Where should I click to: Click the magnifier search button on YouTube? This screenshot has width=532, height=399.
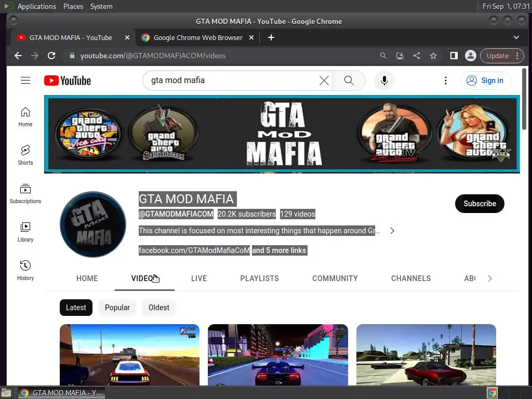point(349,81)
